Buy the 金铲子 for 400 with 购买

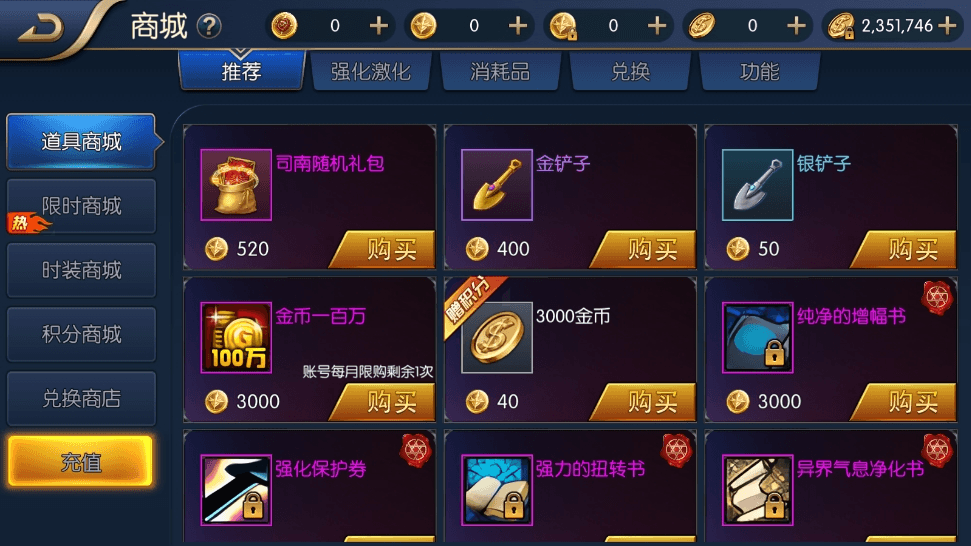[x=644, y=249]
